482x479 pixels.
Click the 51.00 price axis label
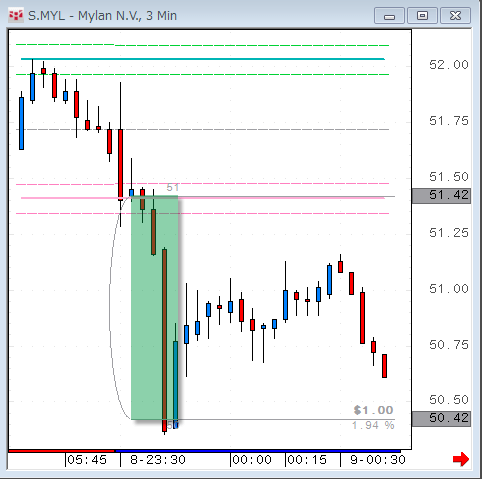(x=449, y=289)
